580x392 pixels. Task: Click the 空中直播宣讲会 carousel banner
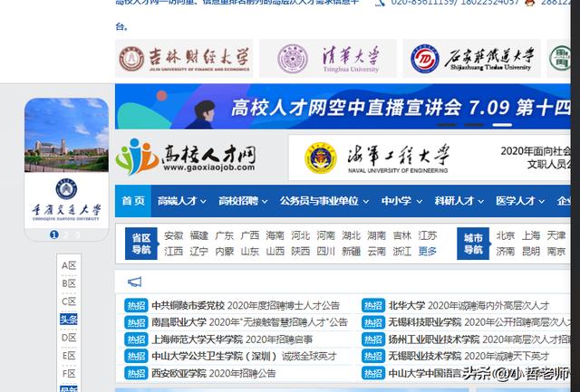click(x=343, y=107)
